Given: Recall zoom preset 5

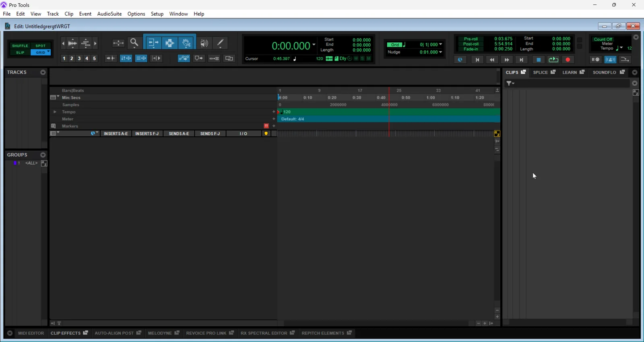Looking at the screenshot, I should [x=95, y=58].
